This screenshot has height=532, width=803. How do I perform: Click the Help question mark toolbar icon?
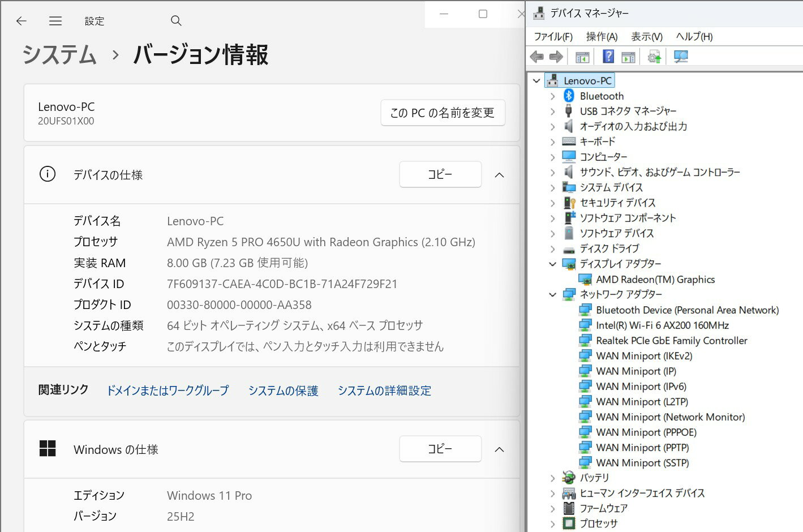coord(608,57)
